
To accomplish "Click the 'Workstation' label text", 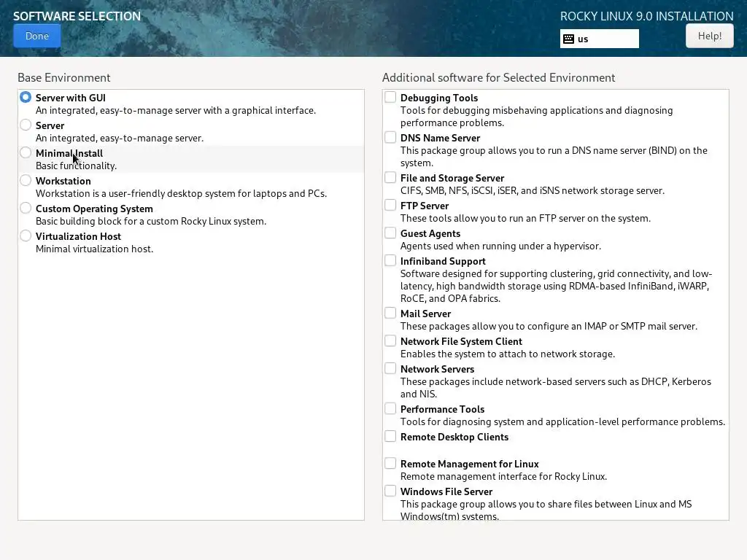I will (x=63, y=181).
